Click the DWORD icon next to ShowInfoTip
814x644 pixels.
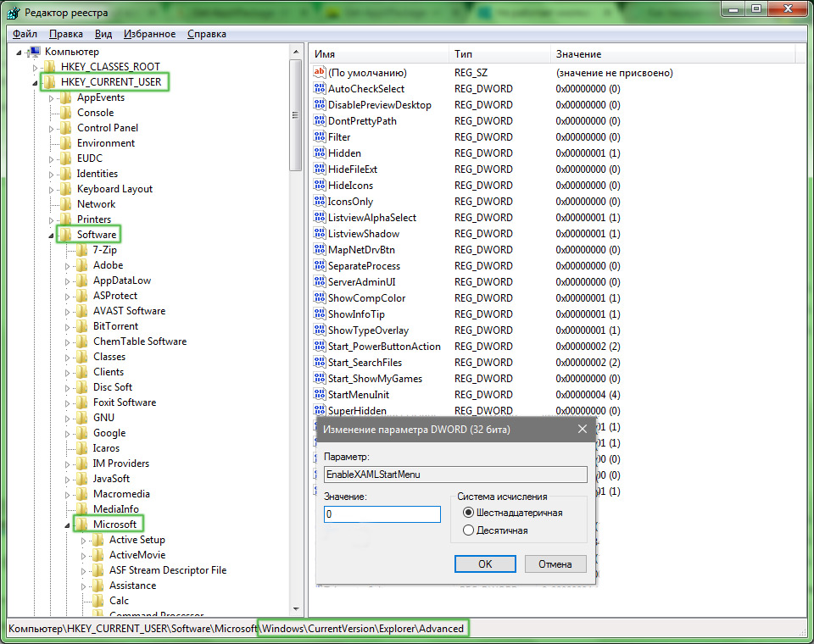(x=320, y=314)
